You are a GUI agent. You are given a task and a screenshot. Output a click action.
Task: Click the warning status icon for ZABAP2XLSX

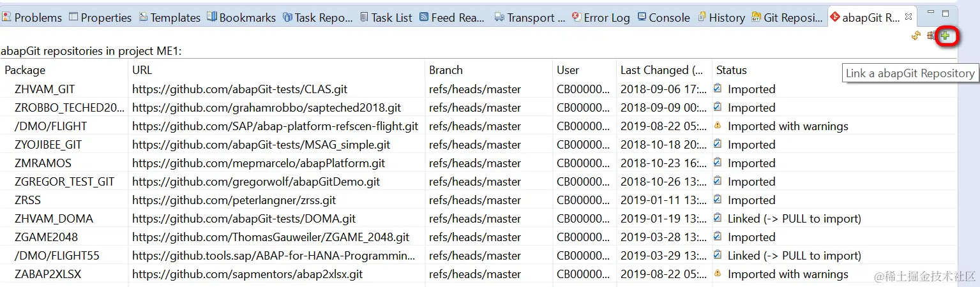click(x=718, y=274)
